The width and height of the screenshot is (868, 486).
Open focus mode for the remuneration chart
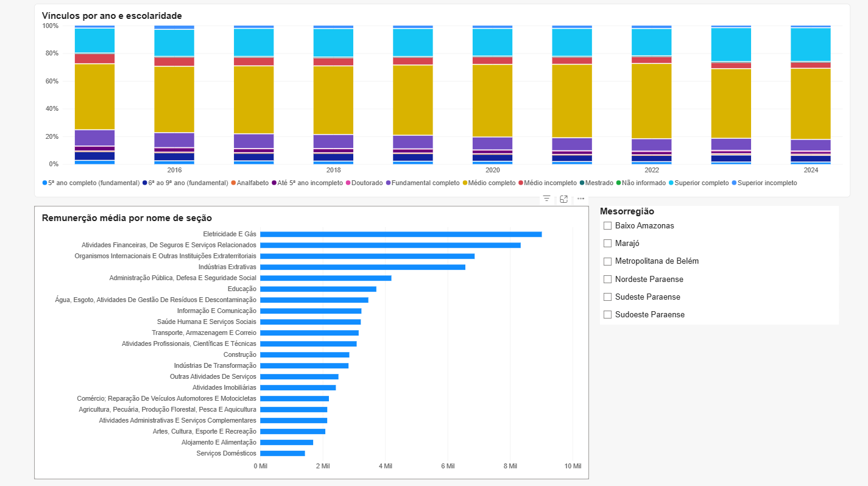[x=564, y=199]
